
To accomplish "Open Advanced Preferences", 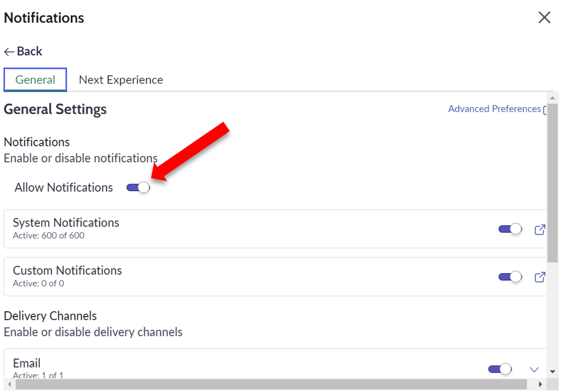I will [x=494, y=108].
